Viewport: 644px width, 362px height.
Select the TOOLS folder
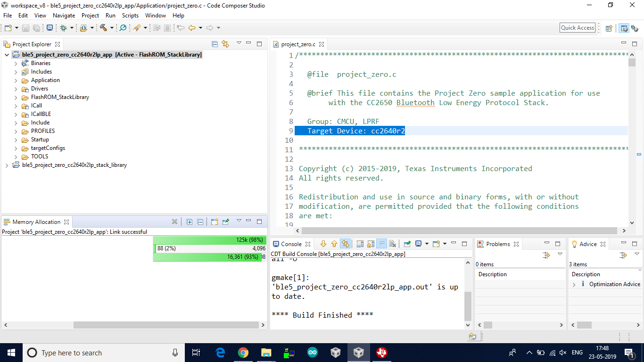[40, 156]
